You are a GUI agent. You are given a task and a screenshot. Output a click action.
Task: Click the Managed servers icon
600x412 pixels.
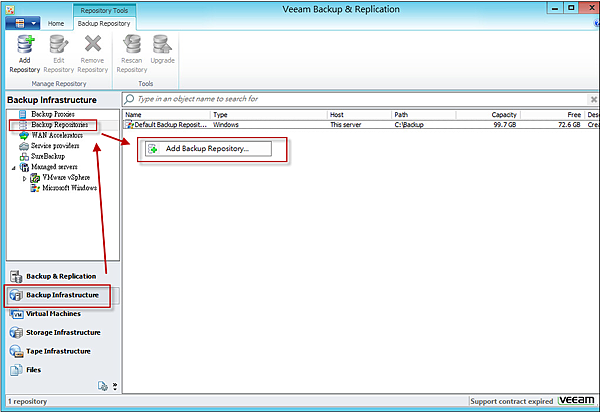24,167
